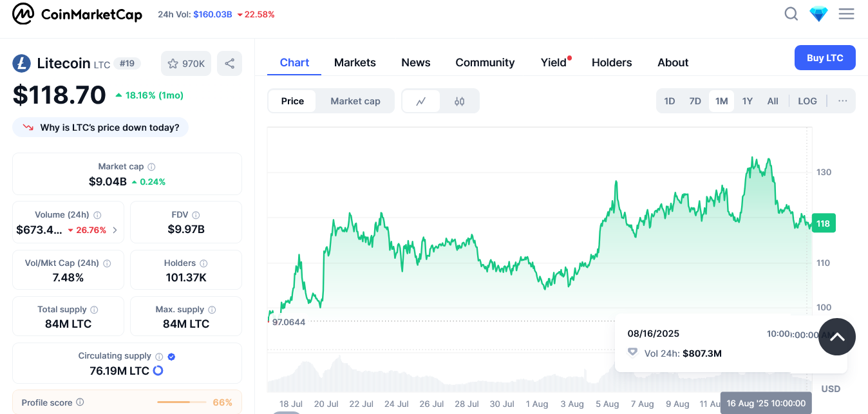This screenshot has height=414, width=868.
Task: Click the Profile score progress bar
Action: point(182,402)
